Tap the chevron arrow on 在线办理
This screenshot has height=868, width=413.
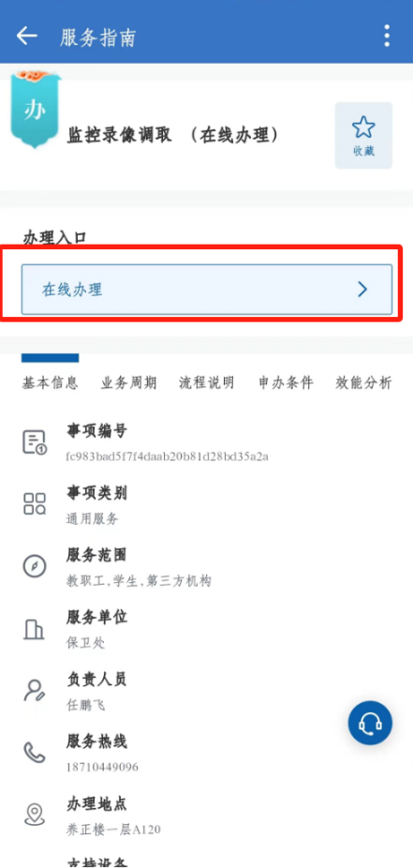click(x=362, y=290)
